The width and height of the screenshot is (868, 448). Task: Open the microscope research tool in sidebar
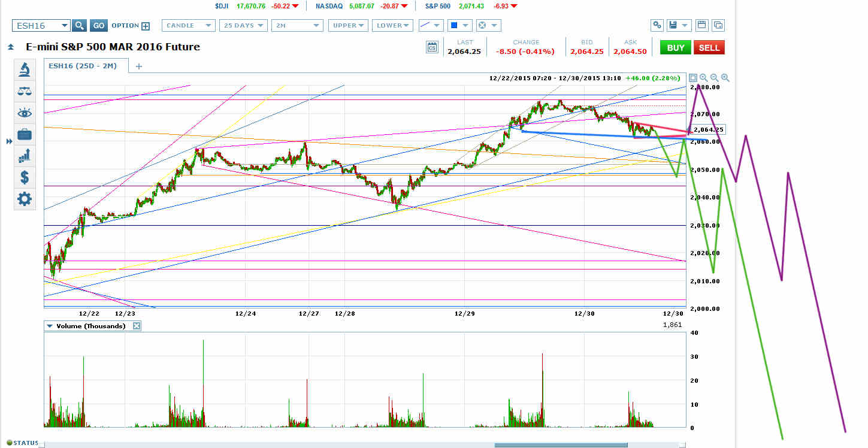click(x=25, y=70)
